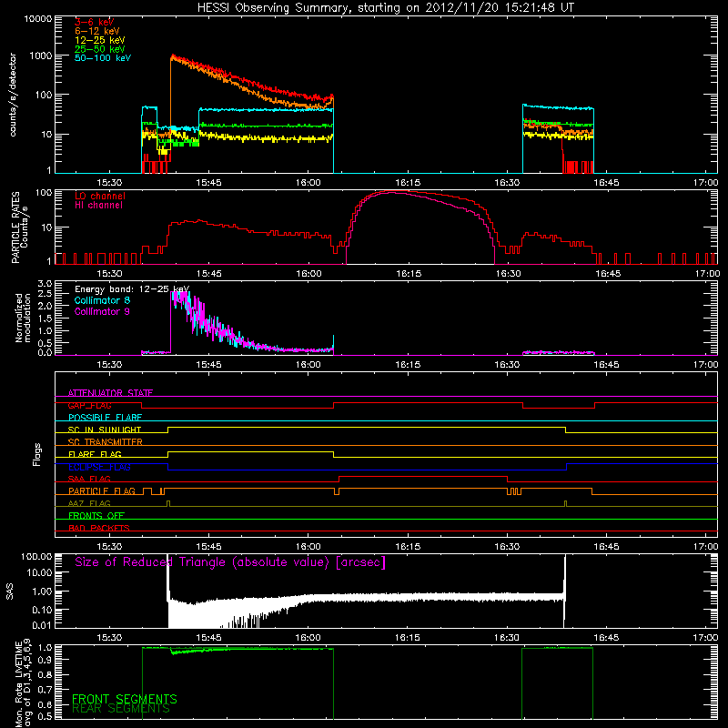This screenshot has width=728, height=728.
Task: Click the AAZ_FLAG label
Action: tap(89, 503)
